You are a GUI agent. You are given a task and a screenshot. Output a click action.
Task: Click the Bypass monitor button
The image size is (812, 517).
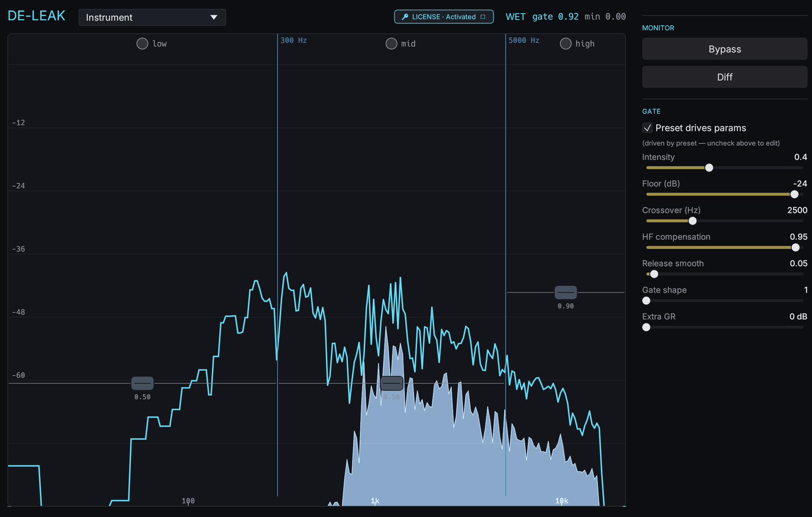(x=725, y=49)
